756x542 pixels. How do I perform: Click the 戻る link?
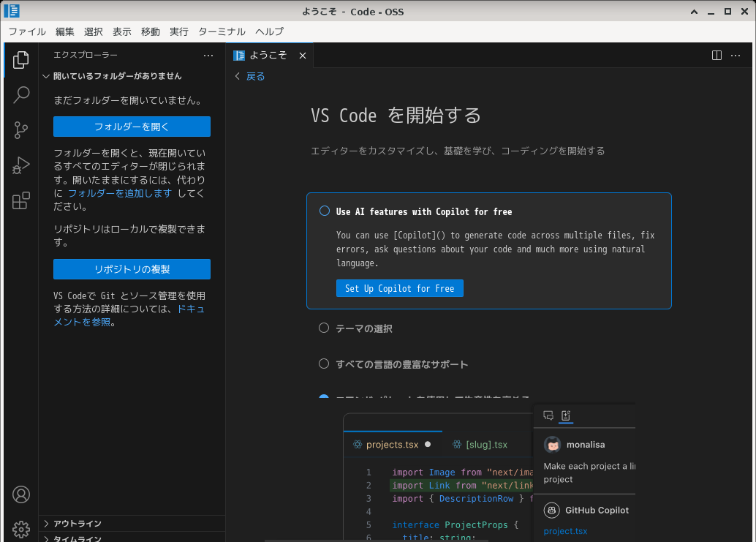point(256,76)
